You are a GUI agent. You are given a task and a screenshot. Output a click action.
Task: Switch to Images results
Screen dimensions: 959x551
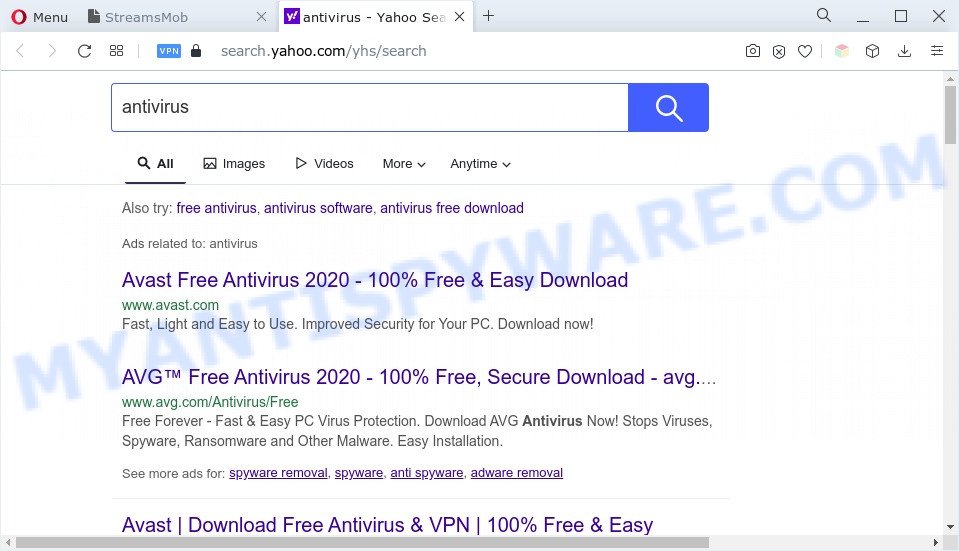point(234,163)
